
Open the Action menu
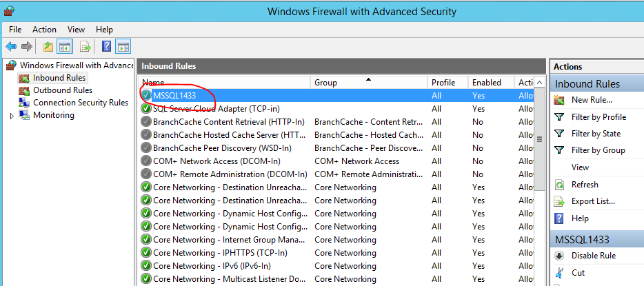(44, 30)
